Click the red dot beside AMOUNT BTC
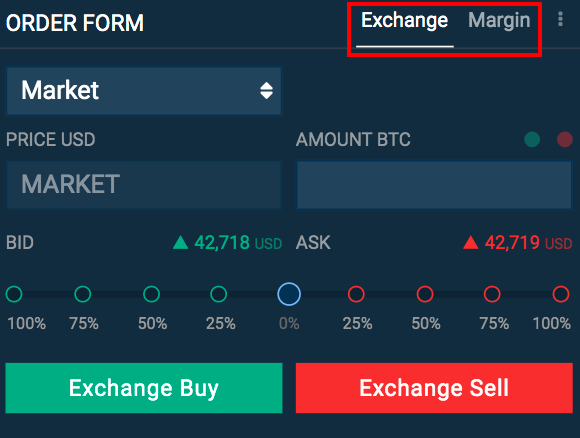This screenshot has width=580, height=438. (565, 139)
